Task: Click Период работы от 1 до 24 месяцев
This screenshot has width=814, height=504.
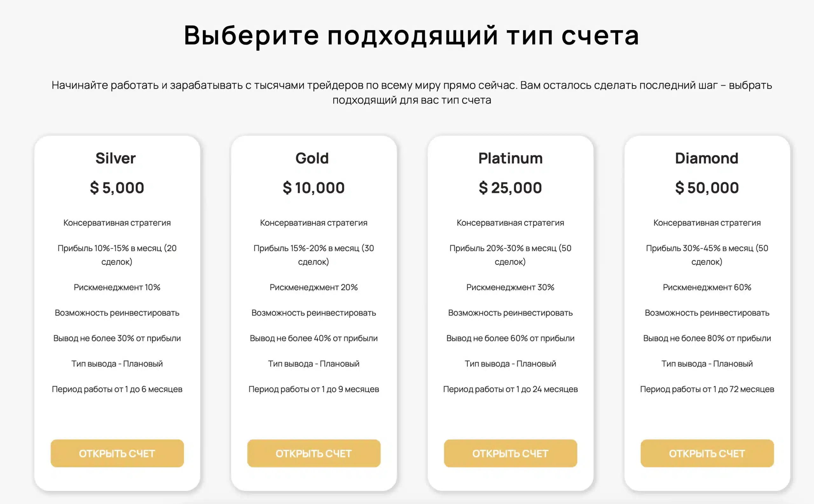Action: [510, 389]
